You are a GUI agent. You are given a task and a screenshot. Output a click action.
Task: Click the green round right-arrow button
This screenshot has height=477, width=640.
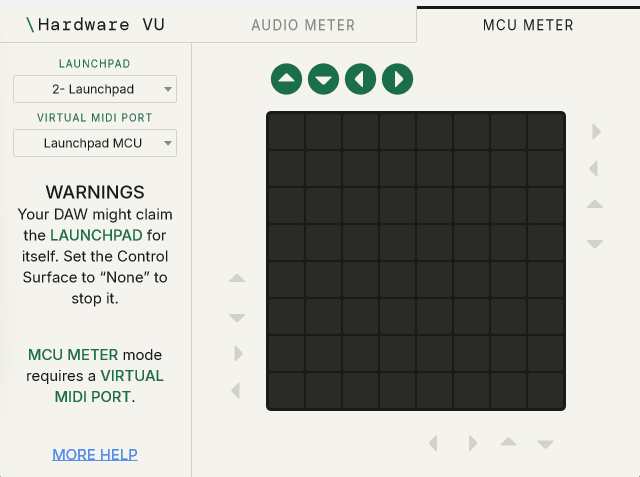(397, 79)
